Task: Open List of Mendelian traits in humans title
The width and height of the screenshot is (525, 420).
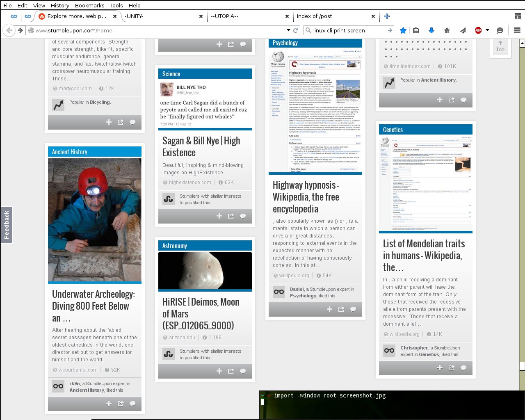Action: (x=424, y=256)
